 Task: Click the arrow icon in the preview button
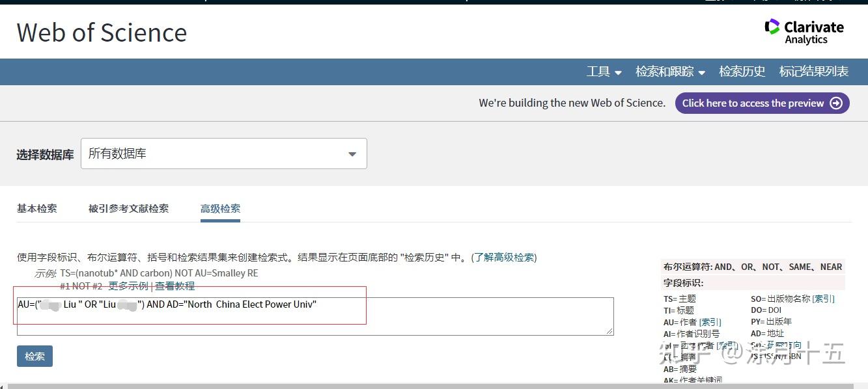click(837, 103)
